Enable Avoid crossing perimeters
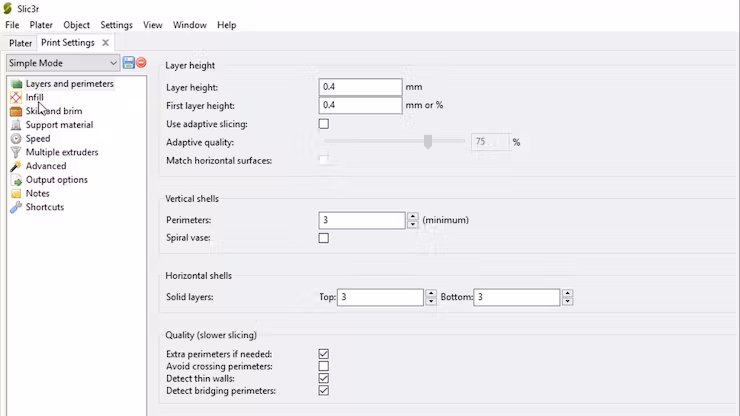Screen dimensions: 740x416 [x=324, y=366]
